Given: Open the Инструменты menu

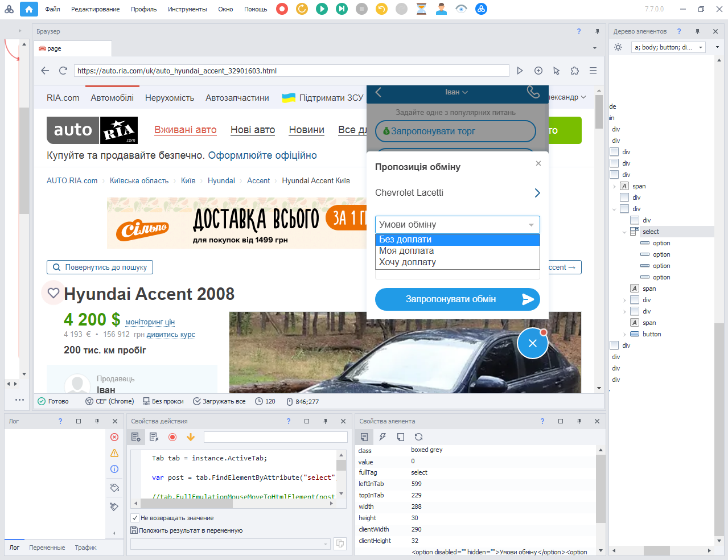Looking at the screenshot, I should click(x=187, y=9).
